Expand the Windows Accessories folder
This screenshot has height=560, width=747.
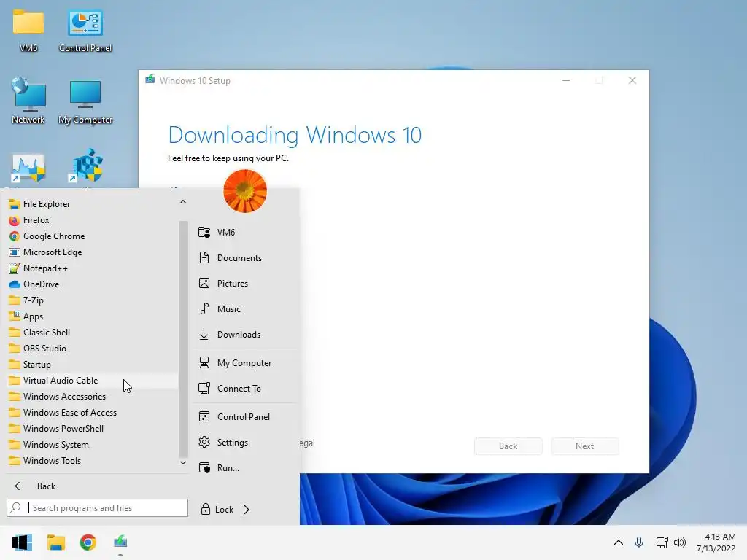point(93,397)
